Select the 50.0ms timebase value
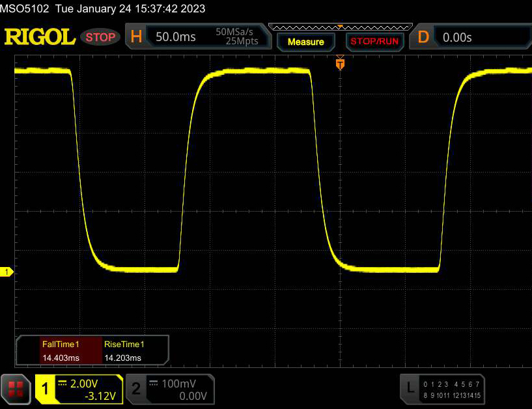 tap(175, 36)
